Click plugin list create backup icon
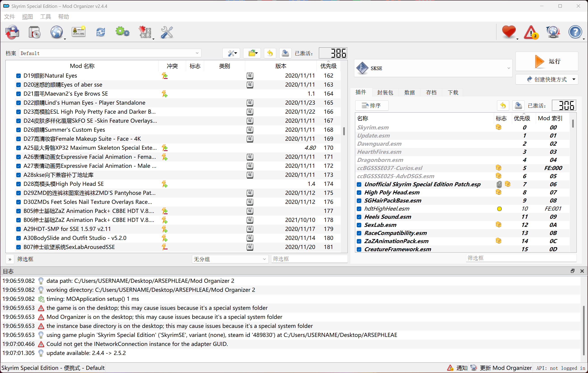 coord(518,106)
